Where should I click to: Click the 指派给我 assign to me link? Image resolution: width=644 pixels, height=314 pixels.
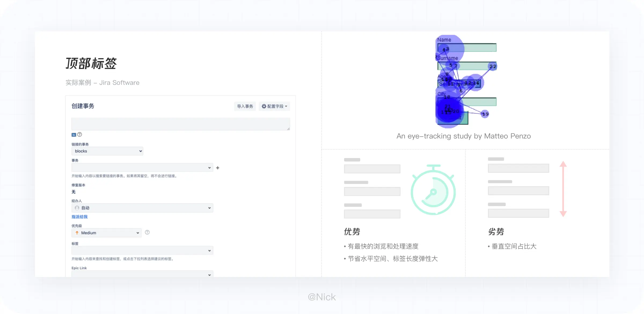point(80,217)
